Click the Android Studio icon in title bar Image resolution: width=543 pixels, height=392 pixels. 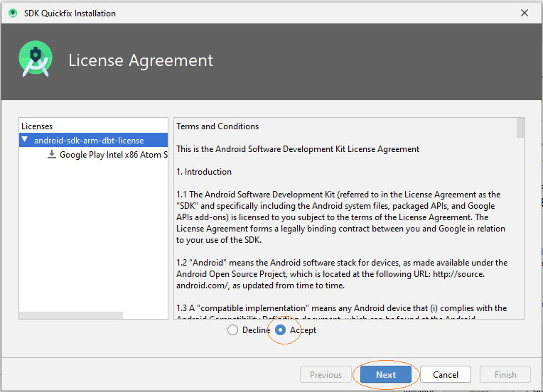pos(13,13)
